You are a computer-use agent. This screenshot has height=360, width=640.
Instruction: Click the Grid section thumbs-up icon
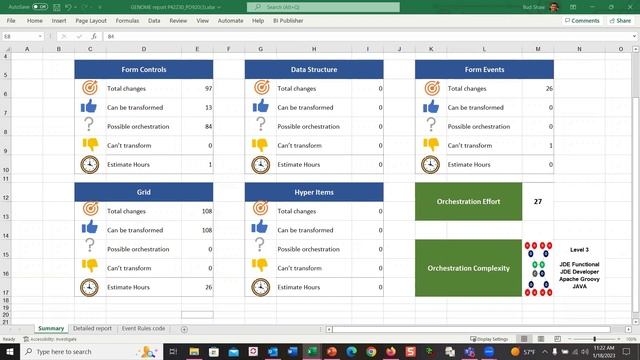[x=90, y=227]
